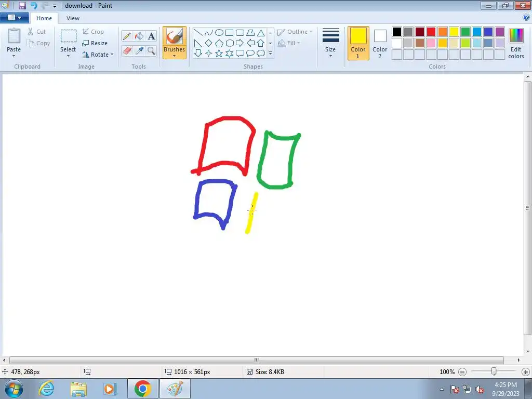
Task: Open the Paste dropdown arrow
Action: tap(14, 56)
